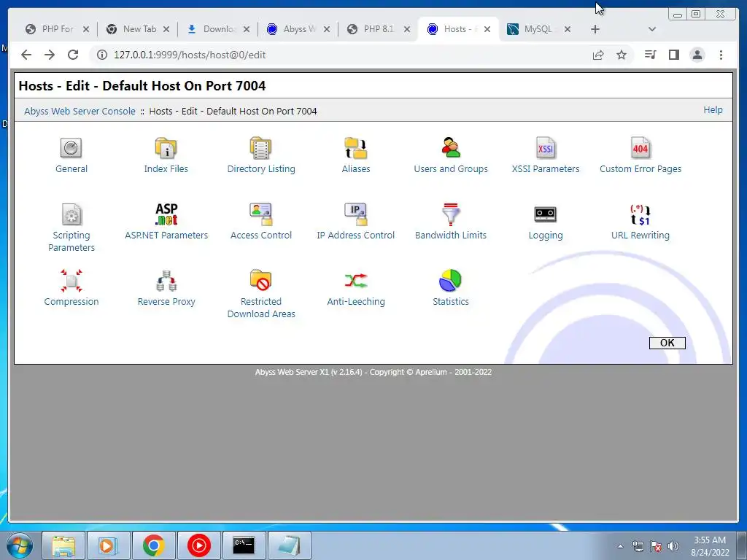747x560 pixels.
Task: Open the Command Prompt taskbar icon
Action: [244, 545]
